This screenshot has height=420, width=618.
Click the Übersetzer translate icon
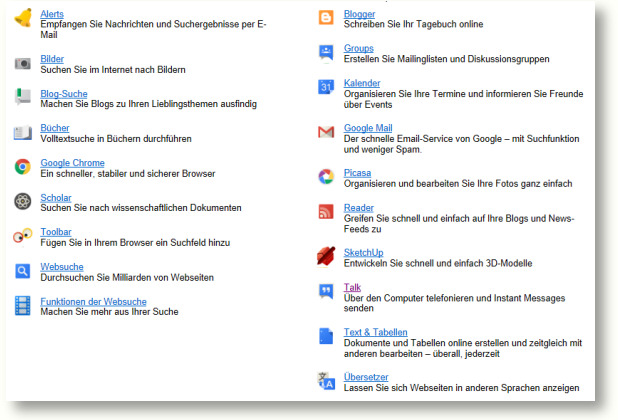coord(326,381)
